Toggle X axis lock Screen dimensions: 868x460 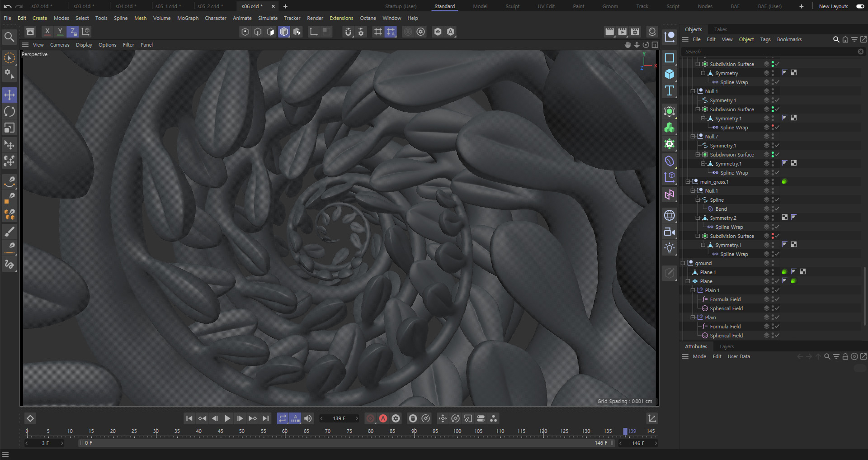click(47, 32)
